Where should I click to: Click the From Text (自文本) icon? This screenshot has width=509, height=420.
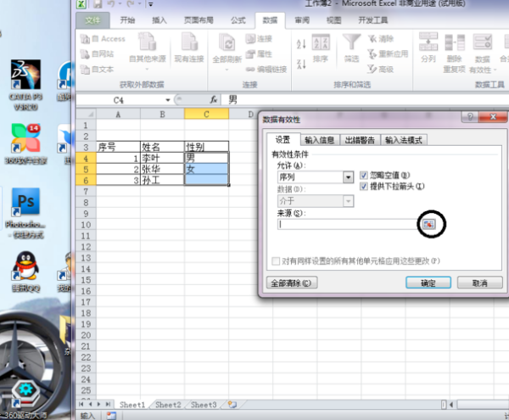[85, 69]
